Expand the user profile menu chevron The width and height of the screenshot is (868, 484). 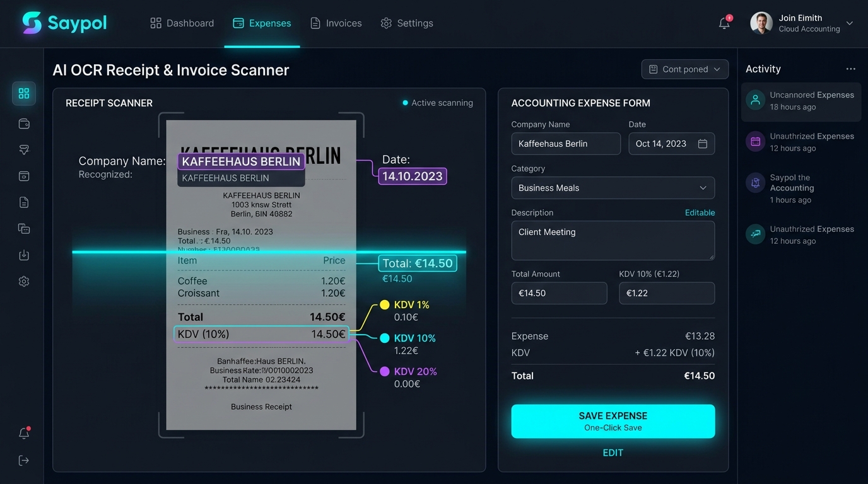[x=850, y=23]
